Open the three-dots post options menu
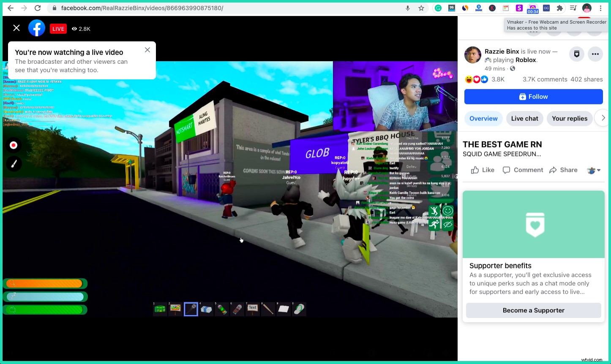 [x=595, y=54]
